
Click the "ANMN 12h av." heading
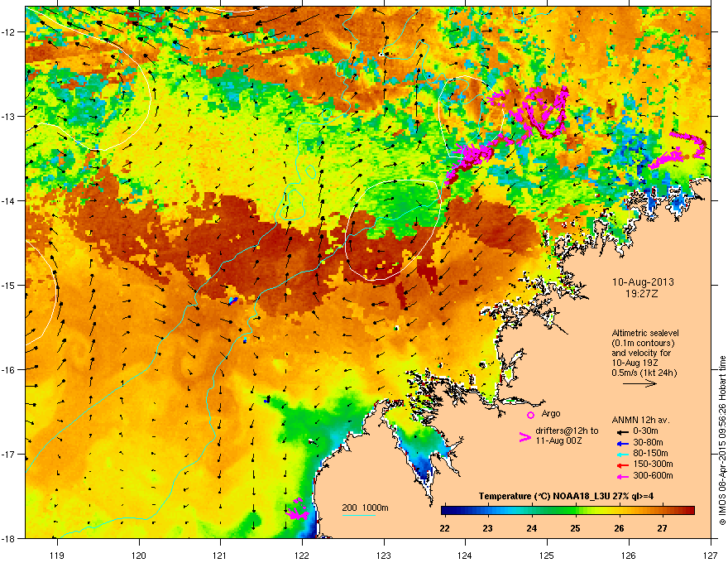[x=640, y=420]
